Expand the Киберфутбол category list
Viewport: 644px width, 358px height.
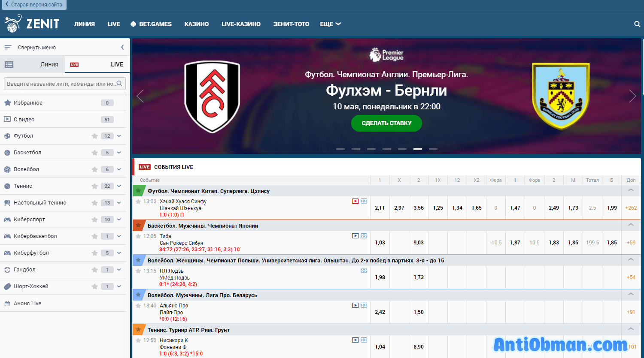click(119, 253)
